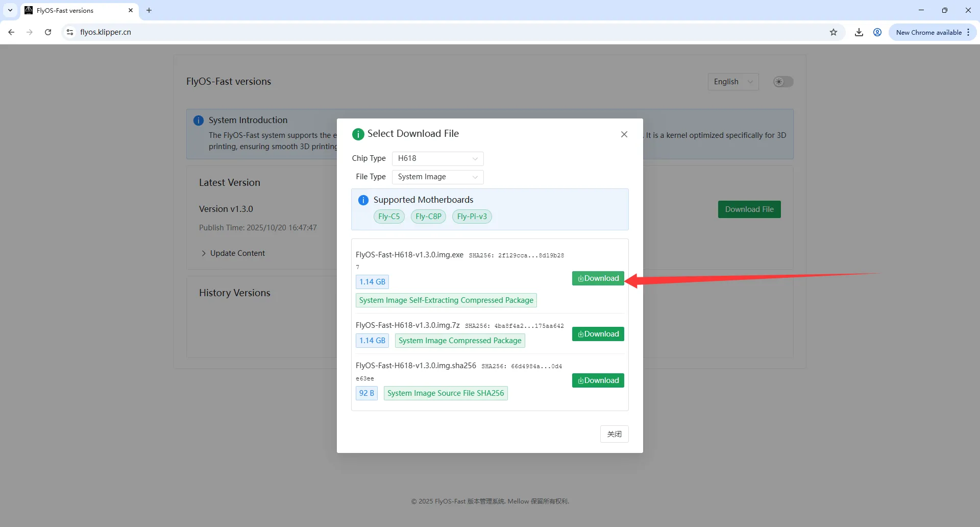Close the Select Download File dialog
Image resolution: width=980 pixels, height=527 pixels.
coord(624,134)
